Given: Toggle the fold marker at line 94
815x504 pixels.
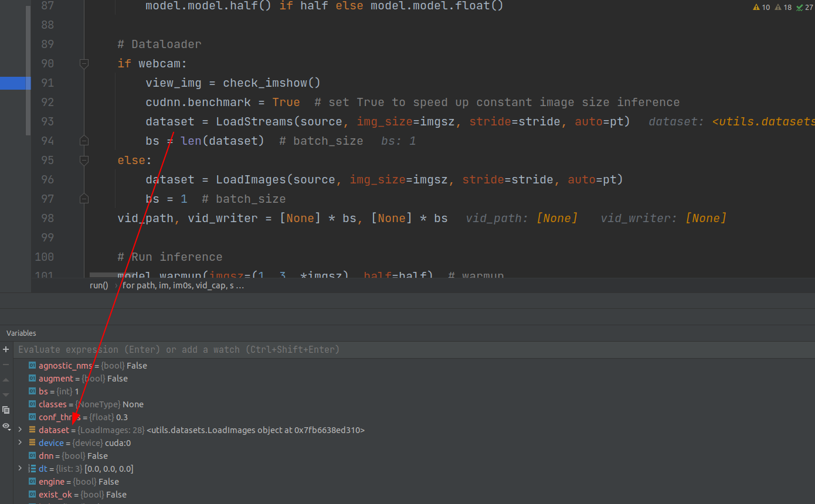Looking at the screenshot, I should click(x=84, y=141).
